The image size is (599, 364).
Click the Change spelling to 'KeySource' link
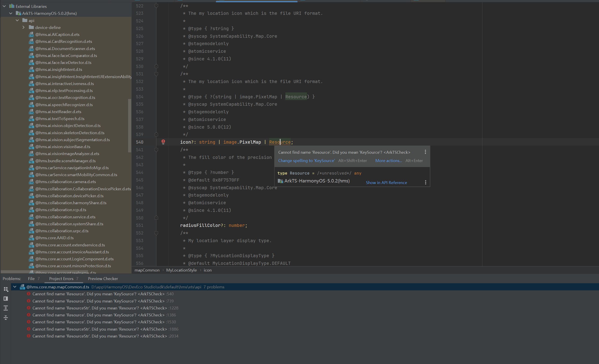306,160
